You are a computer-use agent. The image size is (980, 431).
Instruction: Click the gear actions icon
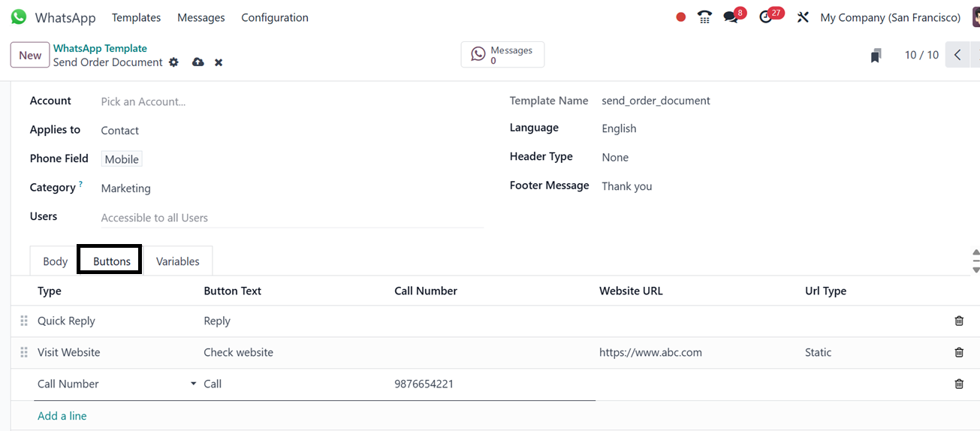coord(174,62)
